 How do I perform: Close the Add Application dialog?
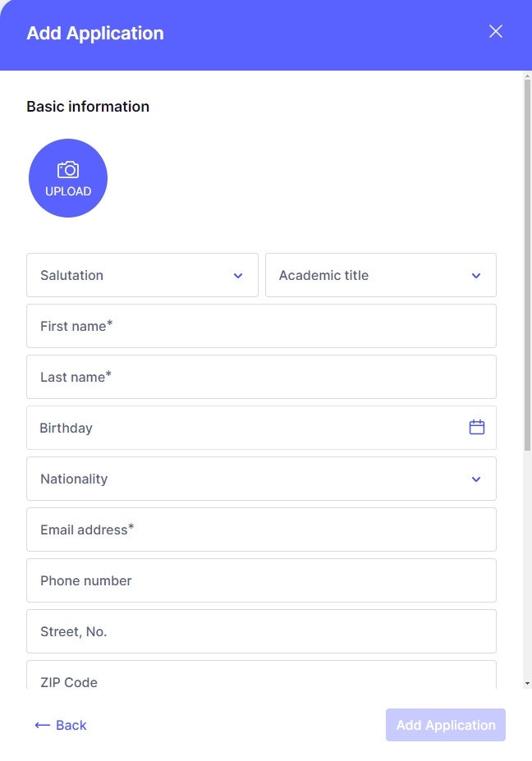[x=496, y=31]
